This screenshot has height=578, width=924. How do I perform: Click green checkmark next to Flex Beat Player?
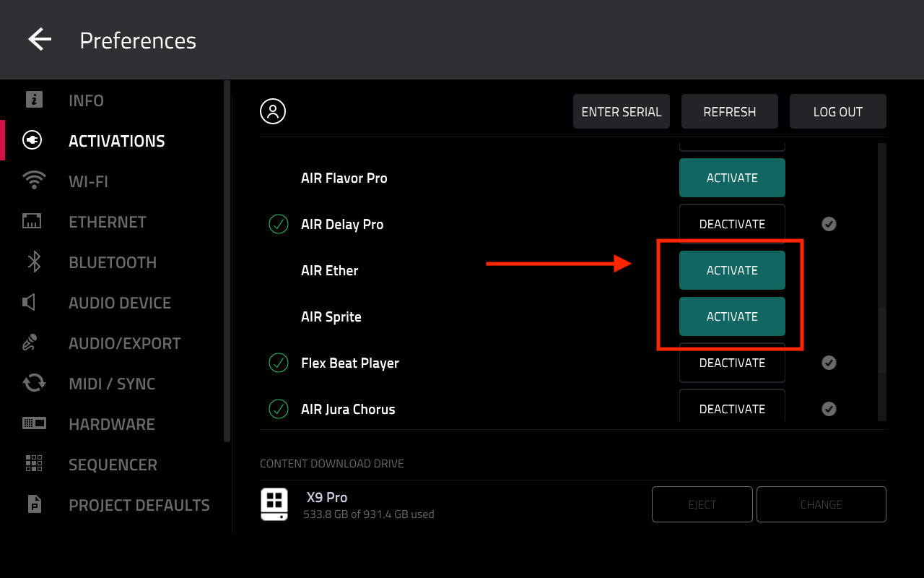pos(279,363)
